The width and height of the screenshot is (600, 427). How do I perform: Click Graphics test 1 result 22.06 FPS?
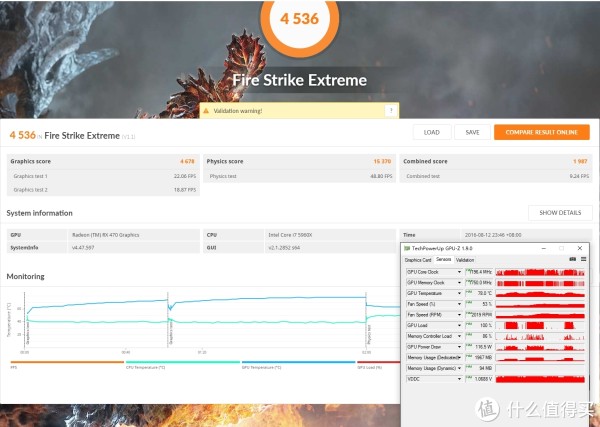tap(185, 176)
